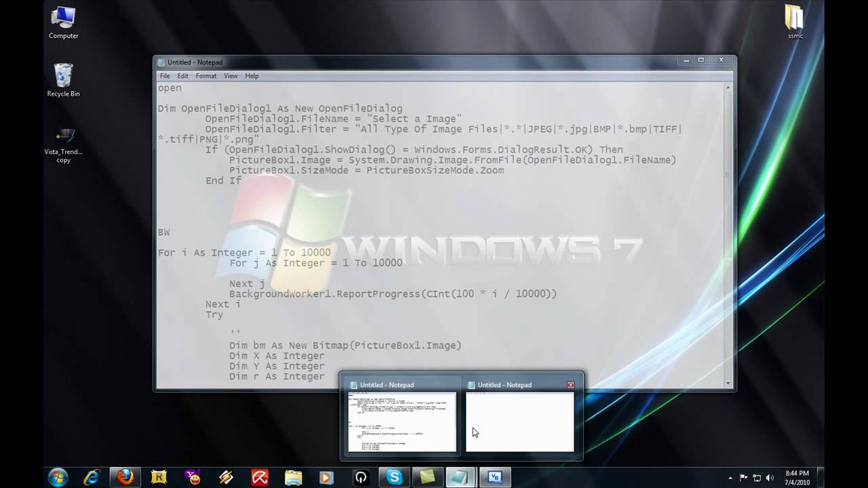The image size is (868, 488).
Task: Launch Internet Explorer from taskbar
Action: [91, 478]
